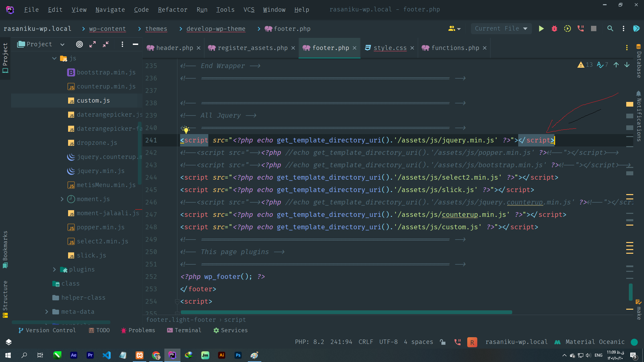This screenshot has width=644, height=362.
Task: Run with coverage icon in toolbar
Action: (568, 29)
